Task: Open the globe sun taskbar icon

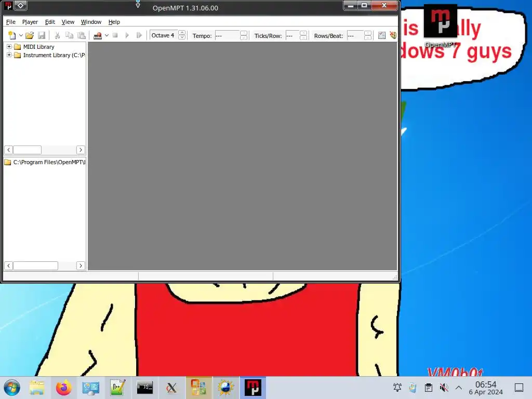Action: point(225,388)
